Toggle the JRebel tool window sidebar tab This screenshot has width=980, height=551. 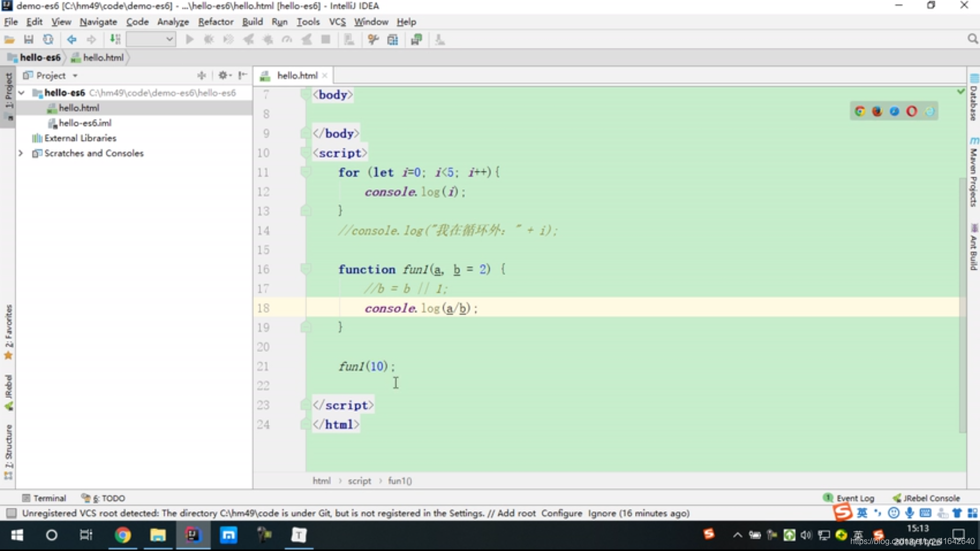click(8, 392)
